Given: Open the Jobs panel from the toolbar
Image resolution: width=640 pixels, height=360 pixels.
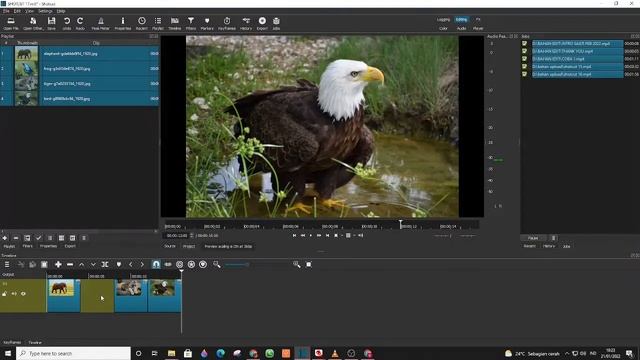Looking at the screenshot, I should coord(276,23).
